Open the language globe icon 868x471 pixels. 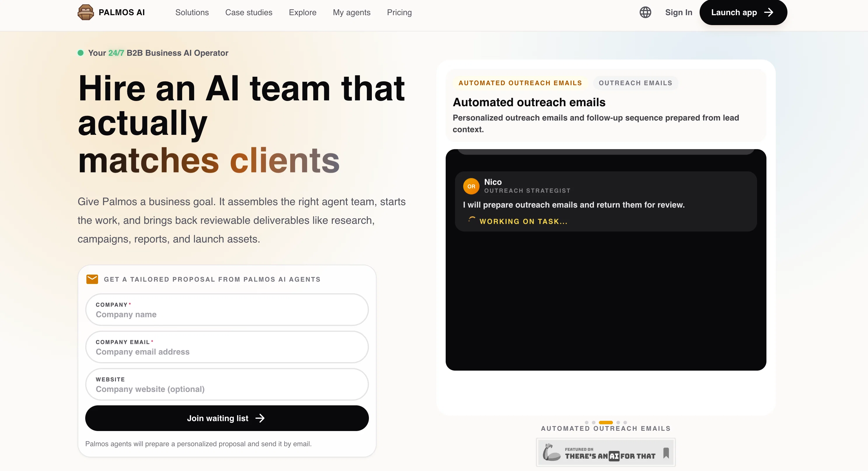tap(645, 13)
